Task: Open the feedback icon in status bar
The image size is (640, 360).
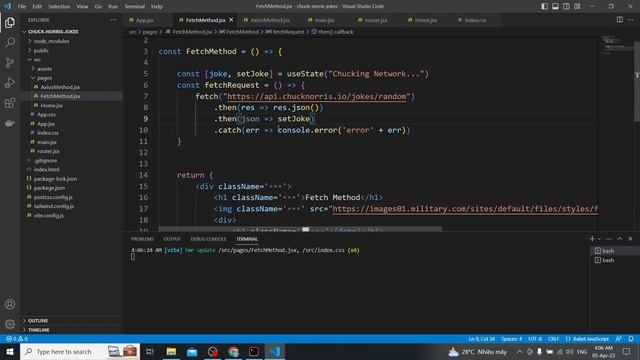Action: 619,339
